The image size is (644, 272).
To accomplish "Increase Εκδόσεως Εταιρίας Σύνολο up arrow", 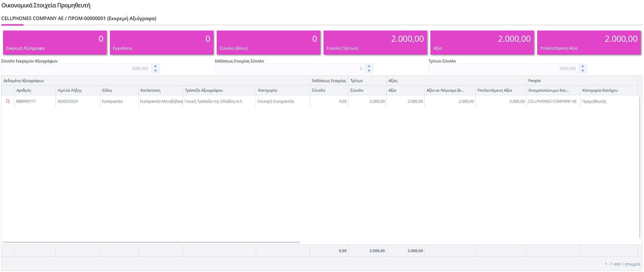I will point(369,66).
